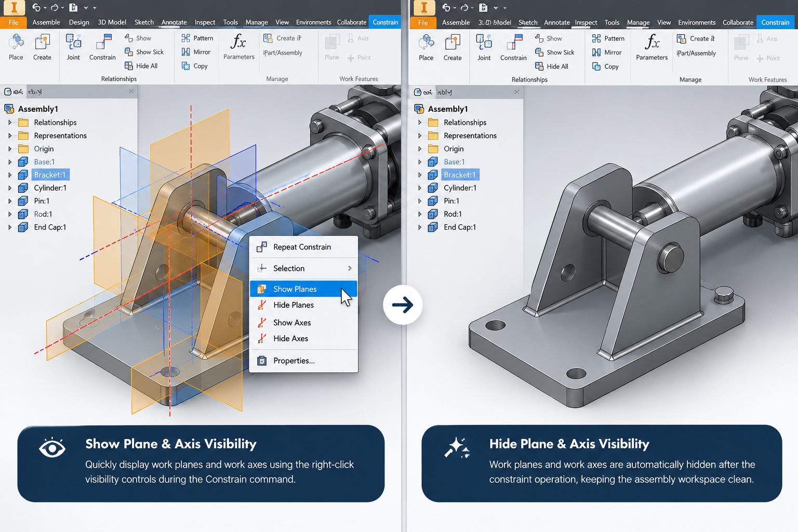798x532 pixels.
Task: Click Show Sick in the left window ribbon
Action: point(144,52)
